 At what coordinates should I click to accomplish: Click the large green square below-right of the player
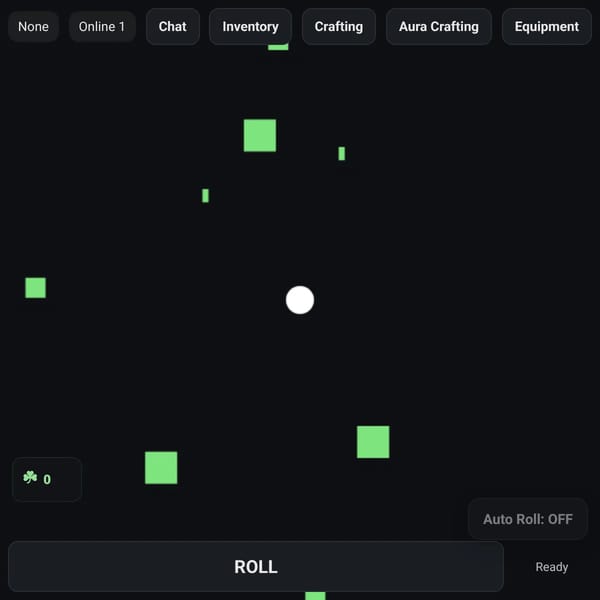click(x=373, y=442)
